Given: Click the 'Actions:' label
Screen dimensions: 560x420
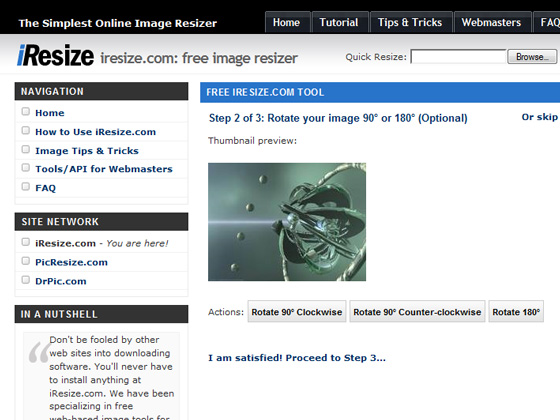Looking at the screenshot, I should click(226, 312).
